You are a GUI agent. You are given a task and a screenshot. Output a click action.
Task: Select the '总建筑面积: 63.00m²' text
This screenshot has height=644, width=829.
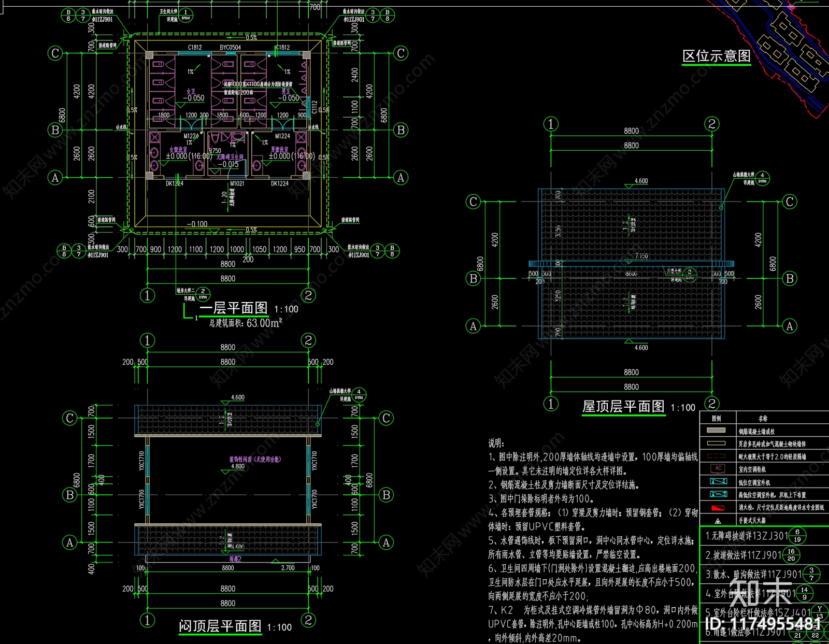pos(246,323)
